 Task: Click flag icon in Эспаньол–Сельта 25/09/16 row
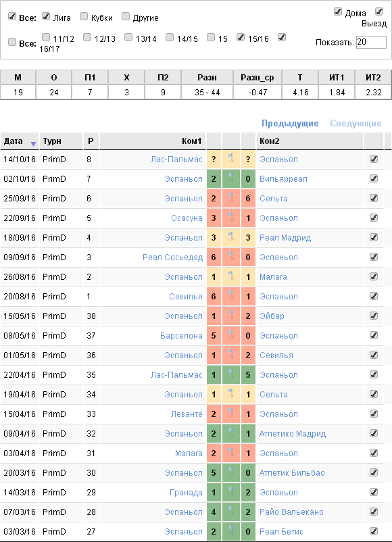click(x=231, y=199)
